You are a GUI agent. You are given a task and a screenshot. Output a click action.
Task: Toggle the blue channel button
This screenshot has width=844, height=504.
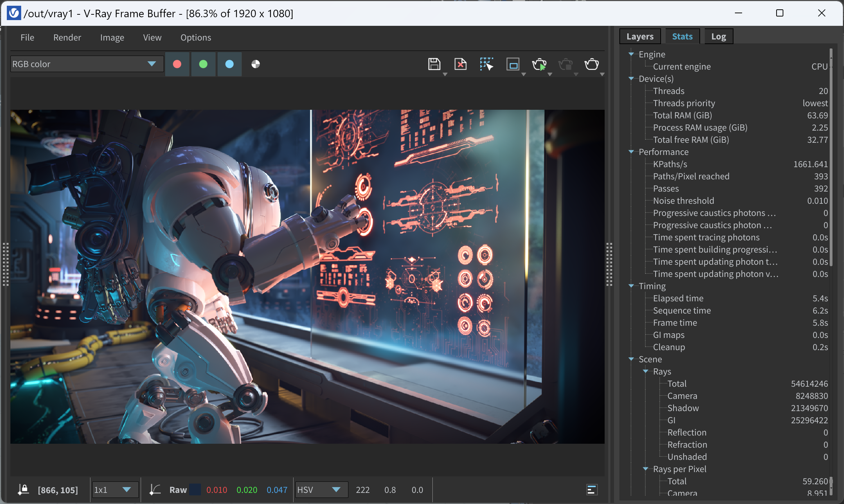[x=229, y=64]
